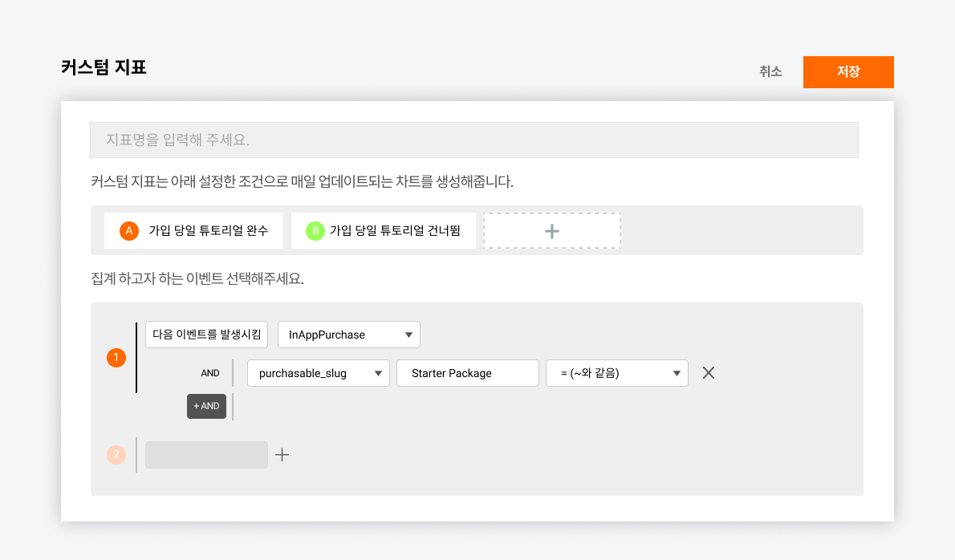This screenshot has width=955, height=560.
Task: Click the +AND button to add a condition
Action: 206,406
